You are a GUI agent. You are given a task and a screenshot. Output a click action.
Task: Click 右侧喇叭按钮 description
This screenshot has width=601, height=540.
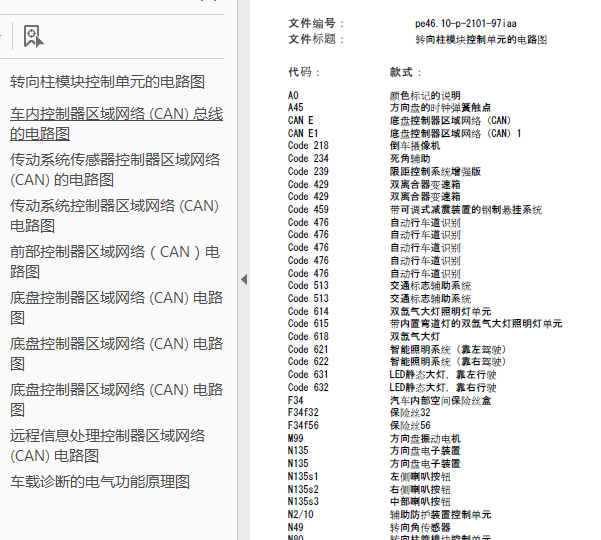pos(420,489)
